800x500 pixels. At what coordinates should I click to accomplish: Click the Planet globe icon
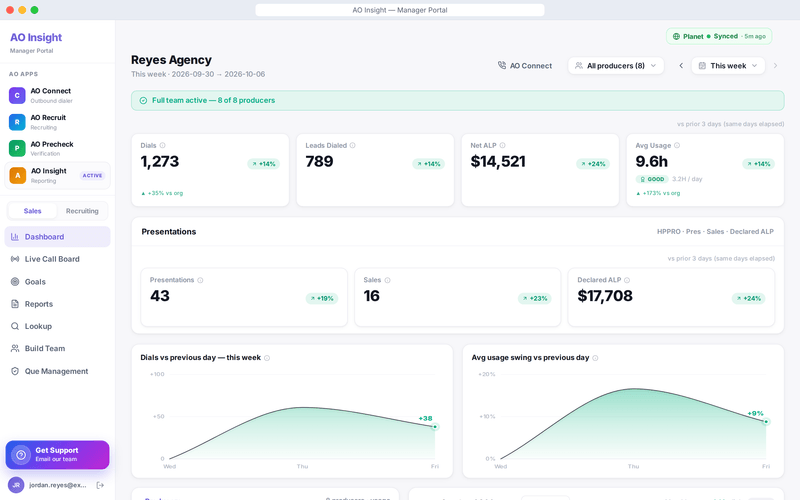click(676, 36)
